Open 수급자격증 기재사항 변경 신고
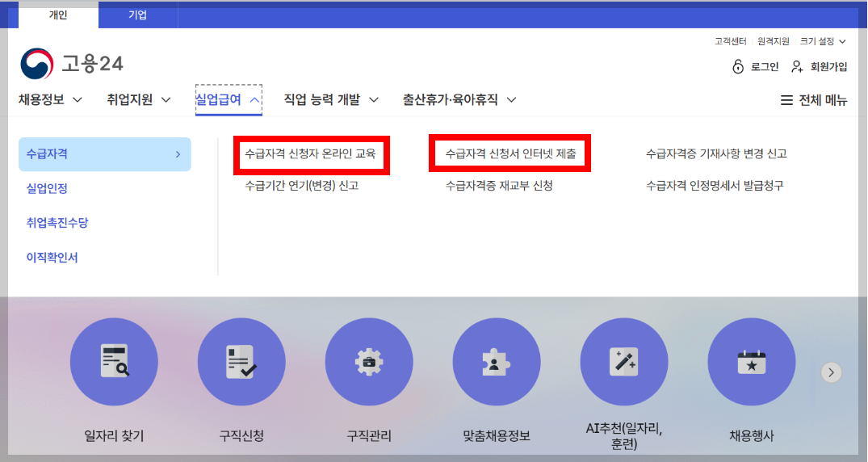Viewport: 868px width, 462px height. (x=716, y=154)
